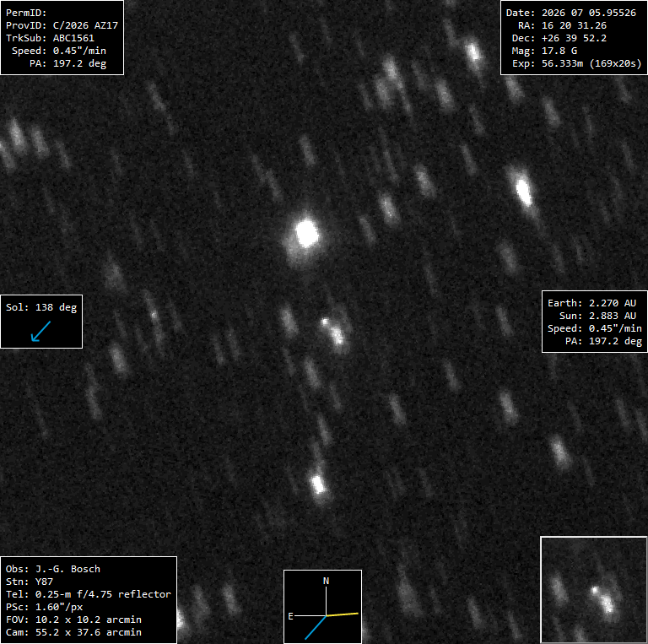Click the 'Cam: 55.2 x 37.6 arcmin' text
The width and height of the screenshot is (648, 644).
point(73,632)
